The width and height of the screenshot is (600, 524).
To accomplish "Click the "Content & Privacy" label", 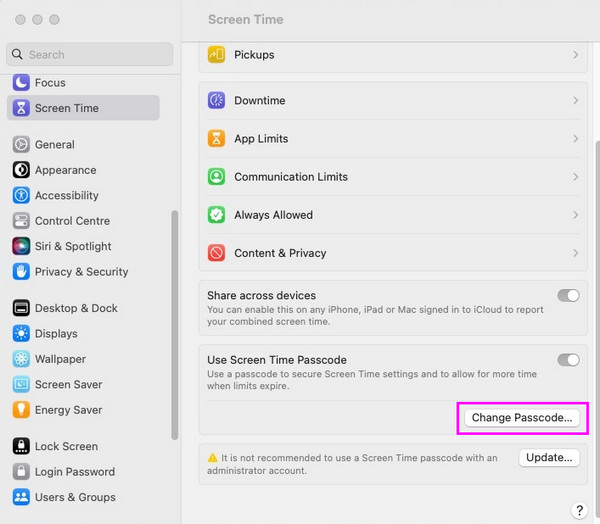I will 280,253.
